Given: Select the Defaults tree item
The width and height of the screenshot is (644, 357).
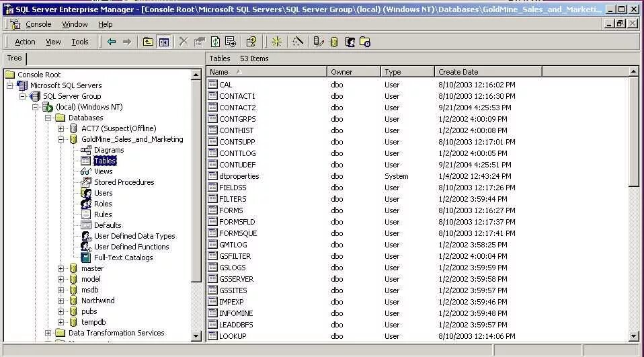Looking at the screenshot, I should (108, 225).
